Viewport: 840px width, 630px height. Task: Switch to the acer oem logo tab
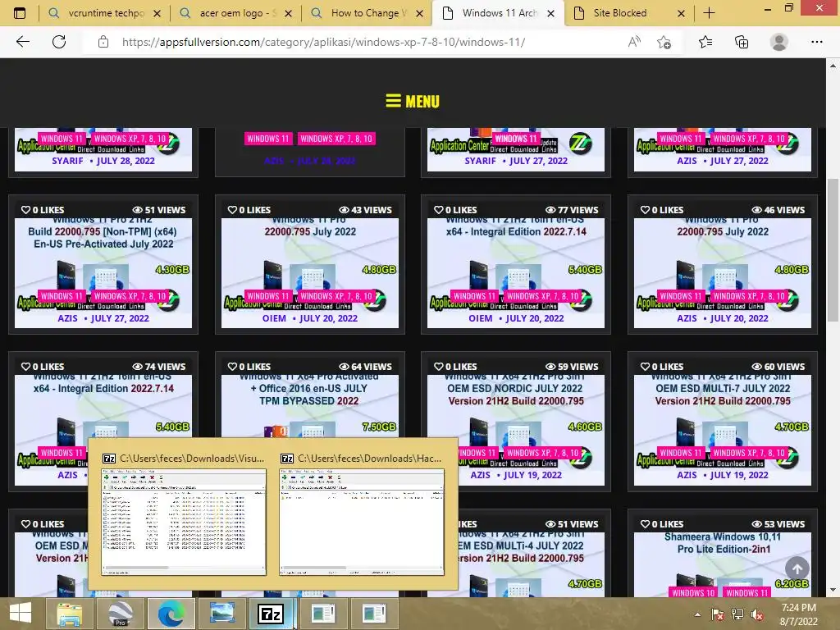tap(235, 13)
